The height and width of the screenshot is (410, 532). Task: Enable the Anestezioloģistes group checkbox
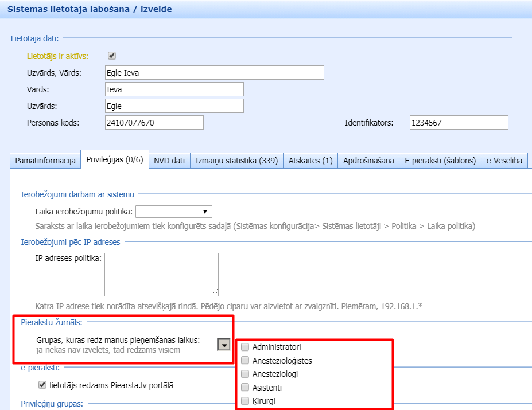[x=245, y=361]
